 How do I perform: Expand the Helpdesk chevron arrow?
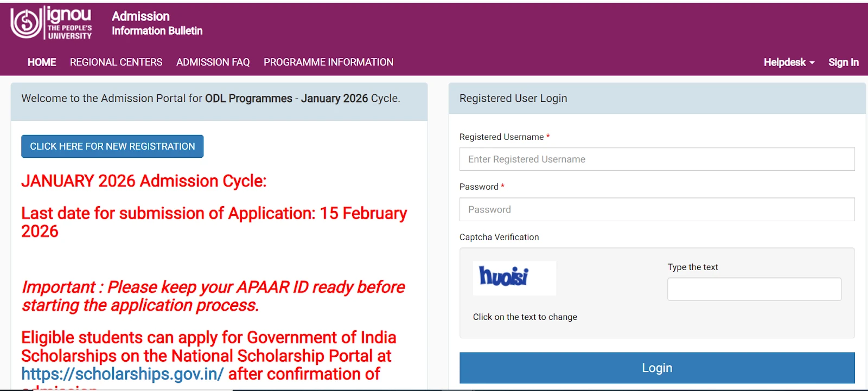point(812,62)
